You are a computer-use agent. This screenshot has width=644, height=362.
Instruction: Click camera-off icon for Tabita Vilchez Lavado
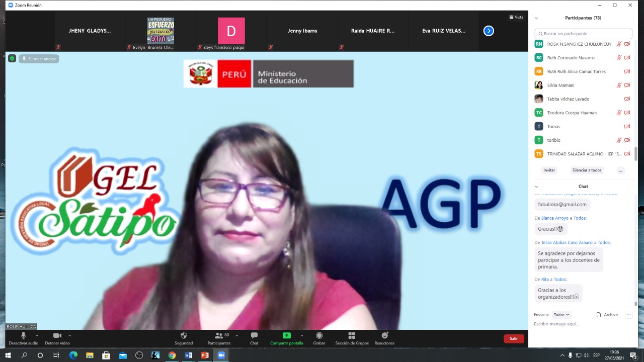(627, 99)
